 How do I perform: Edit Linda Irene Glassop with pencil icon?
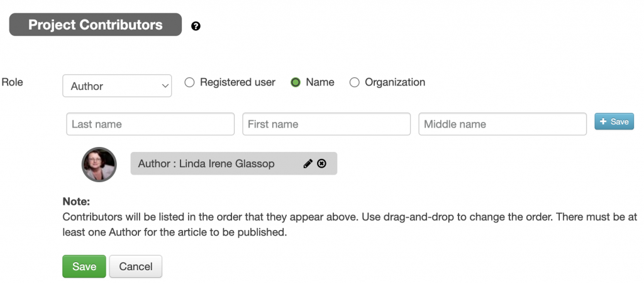[308, 164]
